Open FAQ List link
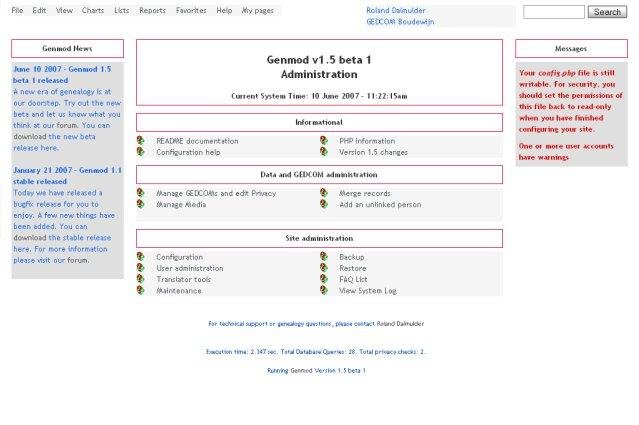639x425 pixels. pos(353,280)
